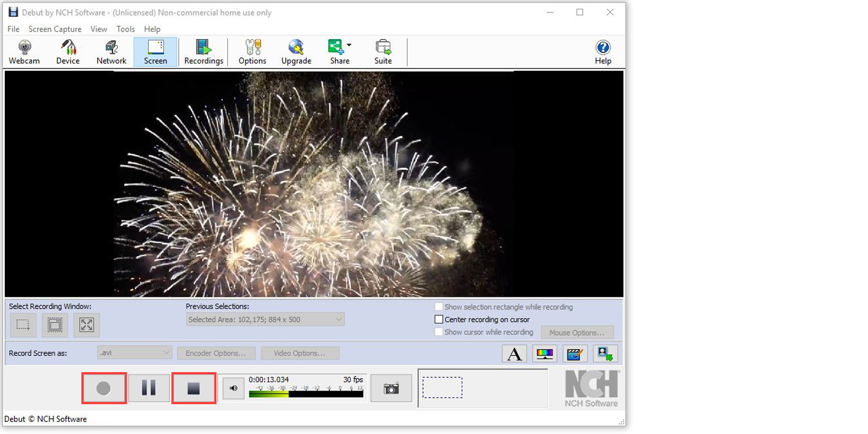Image resolution: width=868 pixels, height=434 pixels.
Task: Click the Share toolbar icon
Action: click(337, 52)
